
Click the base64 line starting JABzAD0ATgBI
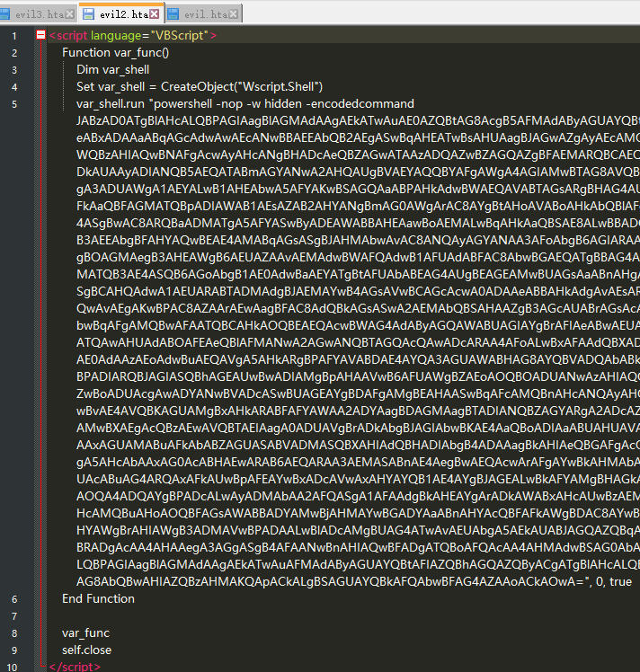(358, 121)
